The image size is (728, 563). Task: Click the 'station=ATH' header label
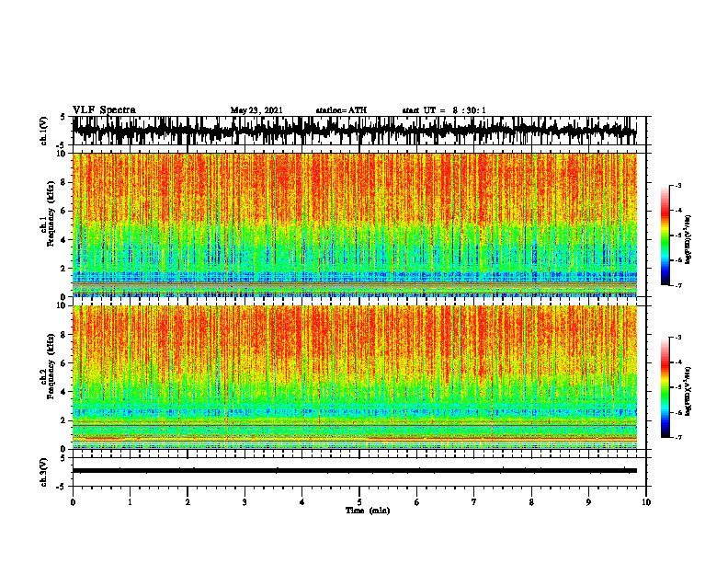[341, 110]
